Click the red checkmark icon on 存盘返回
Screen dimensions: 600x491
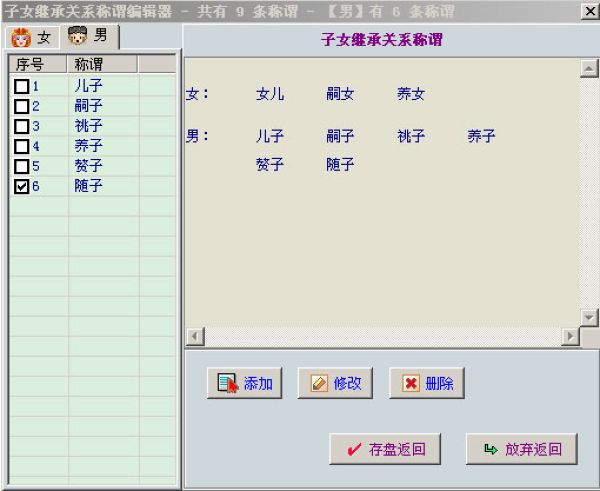click(354, 449)
